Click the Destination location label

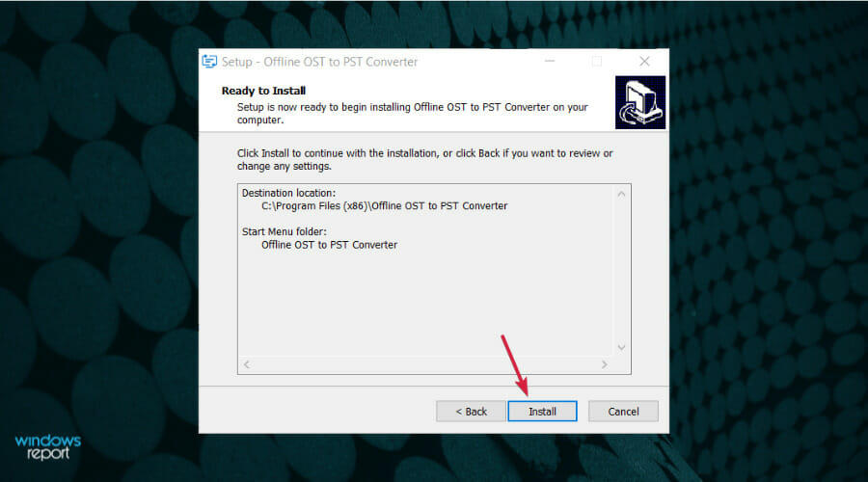[288, 193]
